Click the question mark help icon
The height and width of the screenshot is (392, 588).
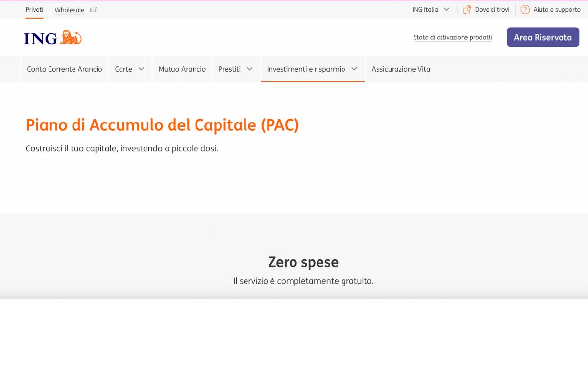525,10
